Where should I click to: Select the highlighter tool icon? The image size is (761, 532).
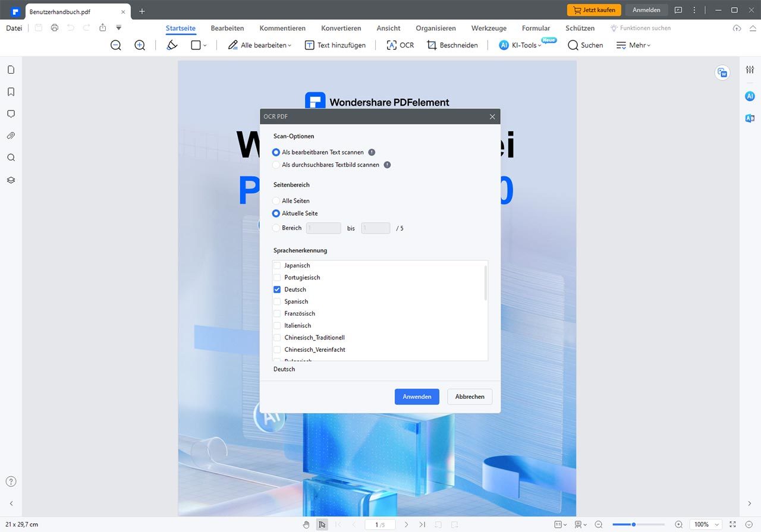pos(172,45)
